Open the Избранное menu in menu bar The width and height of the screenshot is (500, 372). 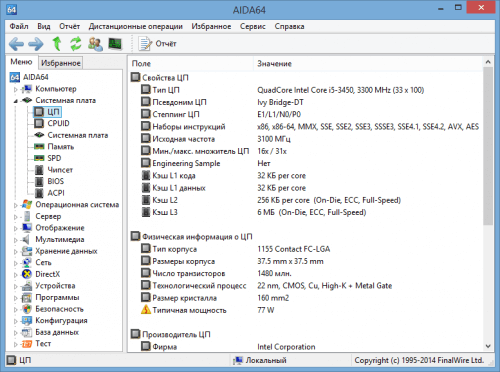point(211,26)
